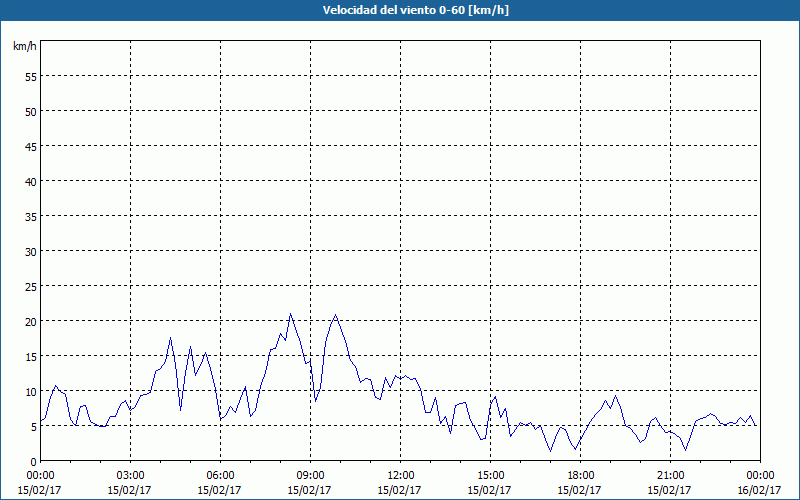800x500 pixels.
Task: Click the y-axis value 30
Action: (31, 252)
